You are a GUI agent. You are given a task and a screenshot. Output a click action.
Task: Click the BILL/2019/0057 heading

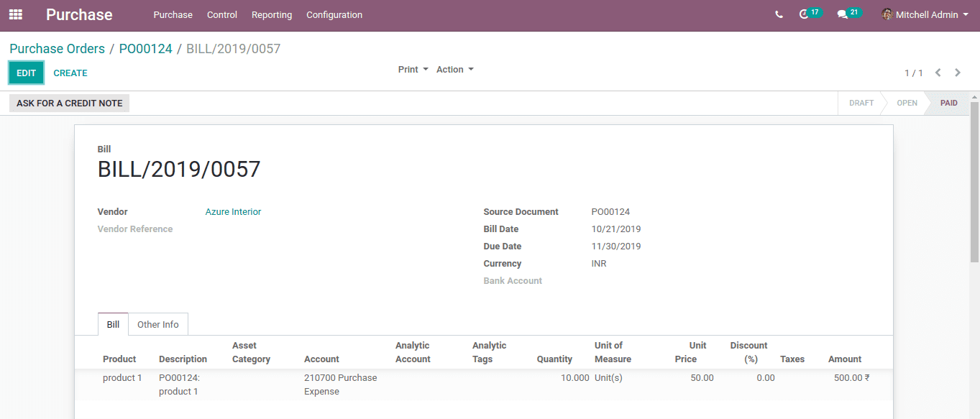[x=179, y=170]
